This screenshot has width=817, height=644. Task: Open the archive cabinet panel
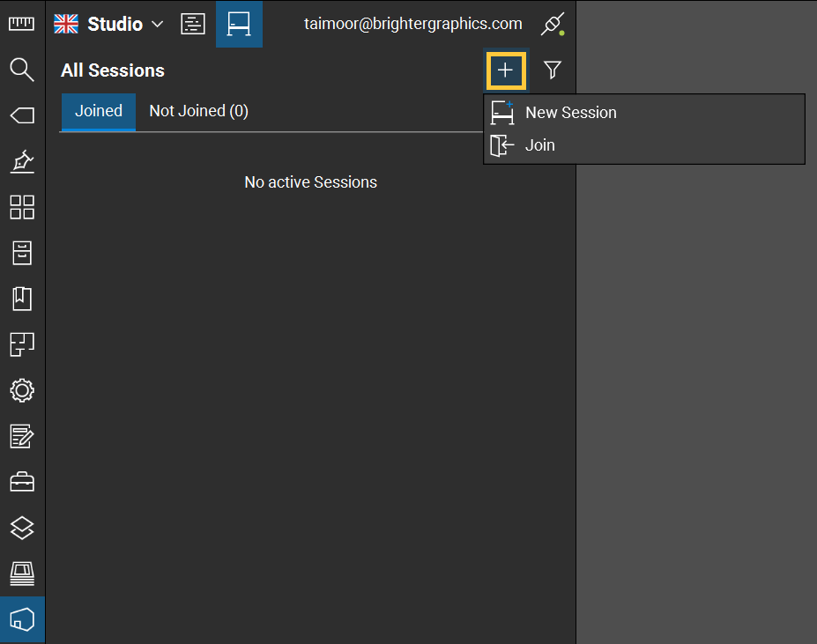[21, 253]
